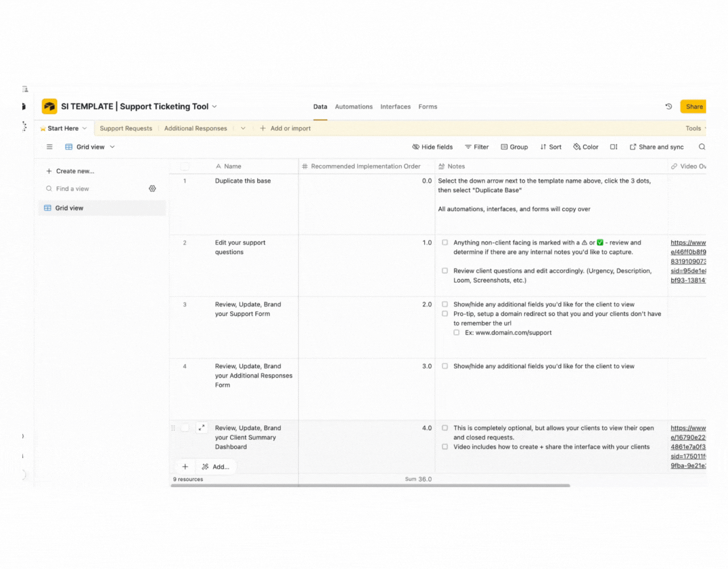Viewport: 728px width, 569px height.
Task: Toggle the select-all rows checkbox in header
Action: (185, 166)
